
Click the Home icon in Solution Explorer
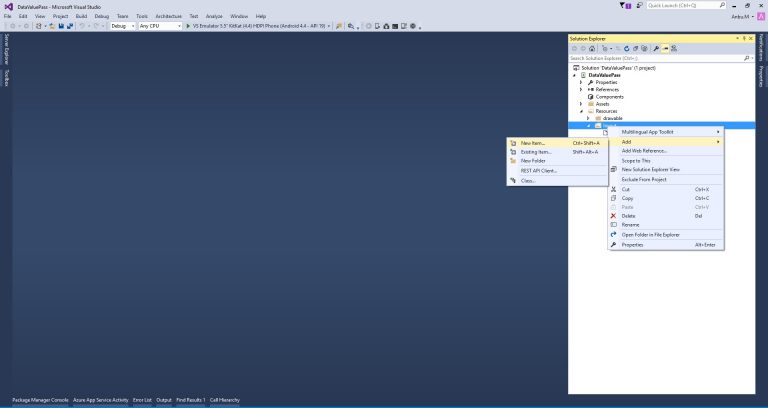coord(592,48)
